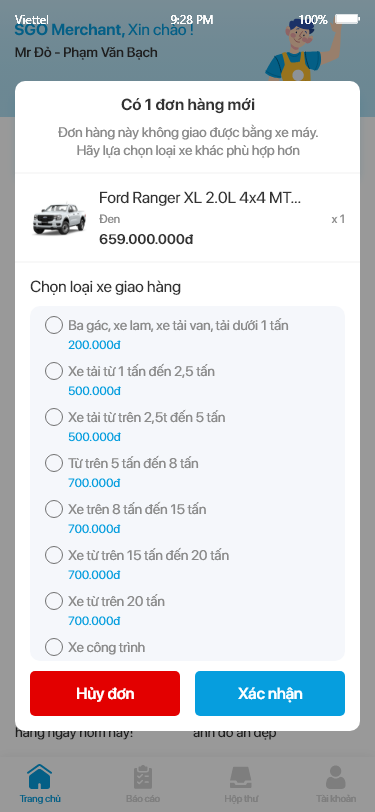Image resolution: width=375 pixels, height=812 pixels.
Task: Tap the Báo cáo tab label
Action: tap(142, 799)
